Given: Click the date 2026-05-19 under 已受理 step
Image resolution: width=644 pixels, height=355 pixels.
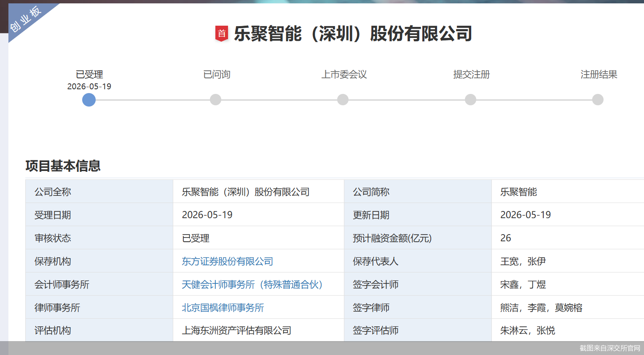Looking at the screenshot, I should 89,86.
